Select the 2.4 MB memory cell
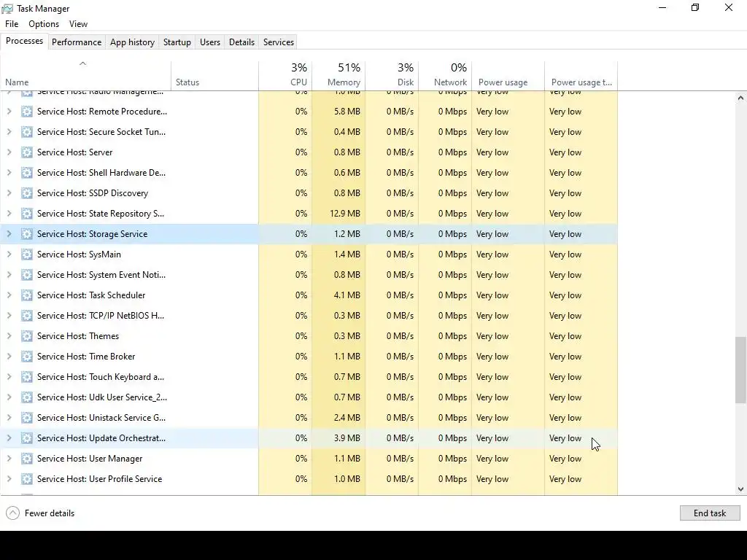Viewport: 747px width, 560px height. [338, 419]
